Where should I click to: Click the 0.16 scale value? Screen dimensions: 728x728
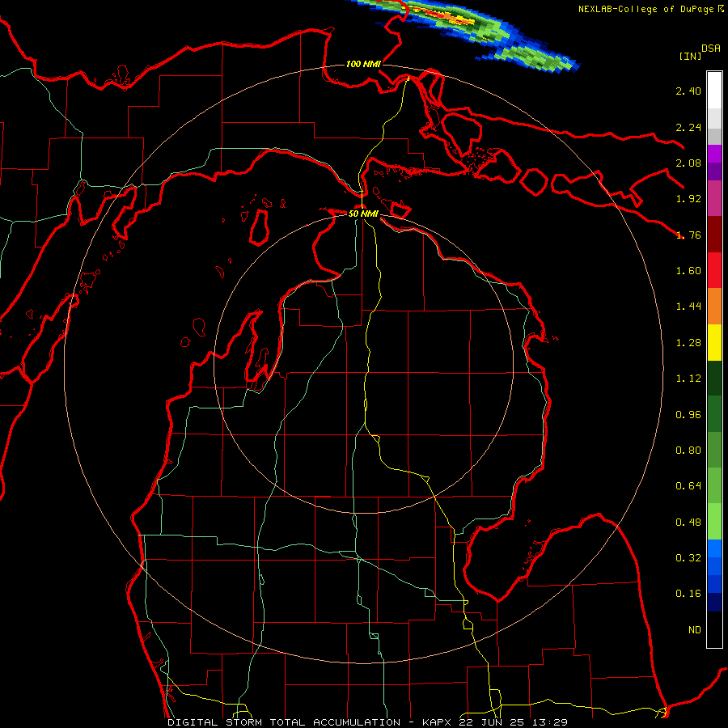pos(688,594)
